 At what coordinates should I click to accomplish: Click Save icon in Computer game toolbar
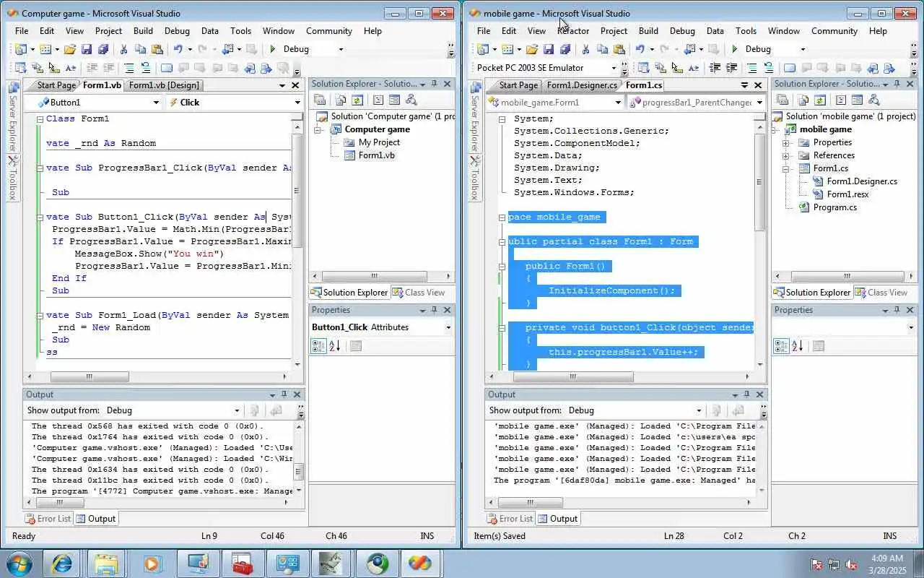click(87, 49)
